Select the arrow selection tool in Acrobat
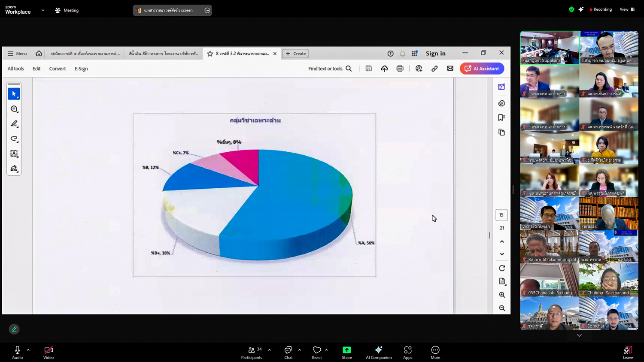This screenshot has width=644, height=362. (14, 94)
